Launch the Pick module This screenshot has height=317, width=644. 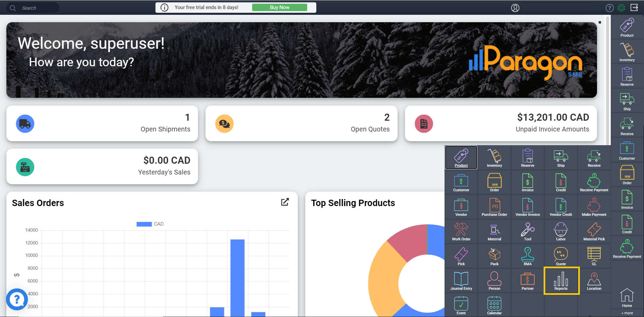click(x=461, y=256)
